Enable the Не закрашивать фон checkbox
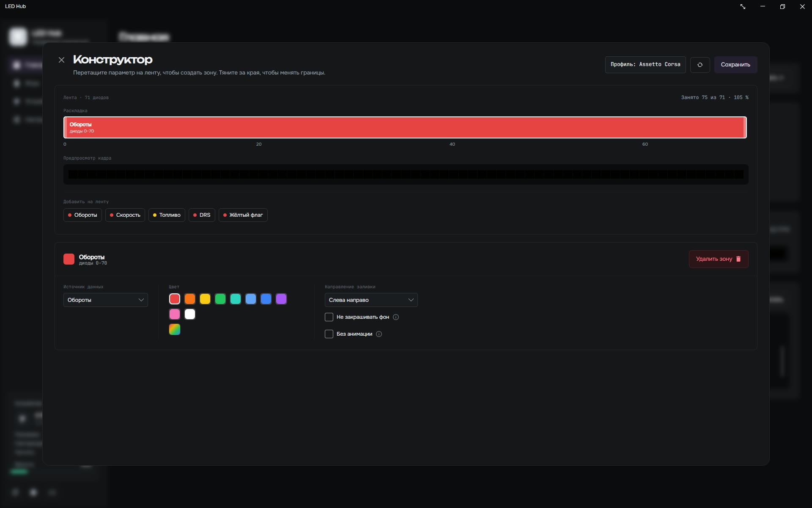This screenshot has width=812, height=508. pyautogui.click(x=329, y=317)
